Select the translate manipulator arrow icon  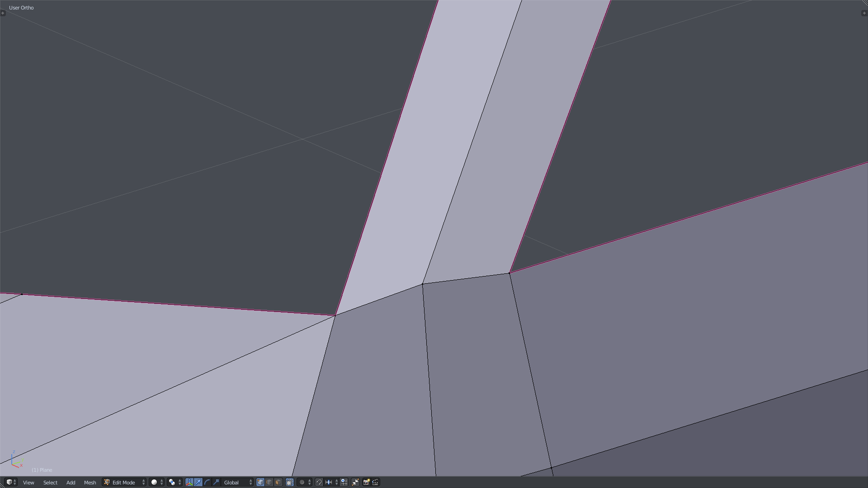(x=198, y=482)
